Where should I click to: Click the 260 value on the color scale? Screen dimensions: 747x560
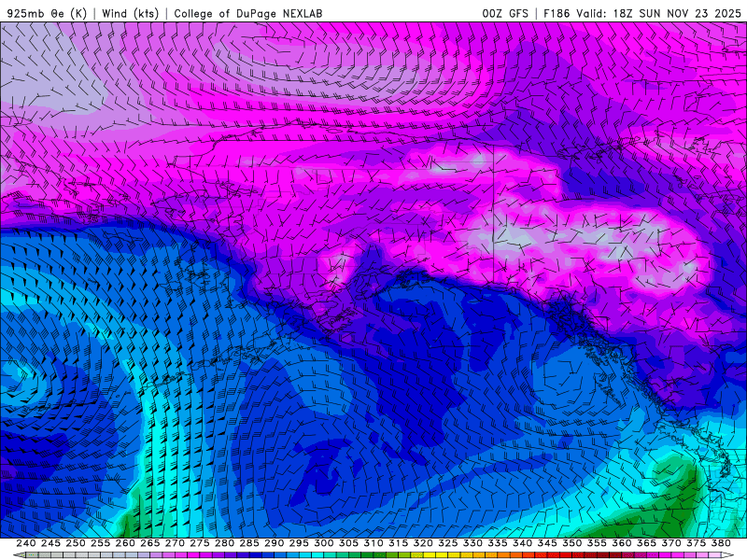125,543
